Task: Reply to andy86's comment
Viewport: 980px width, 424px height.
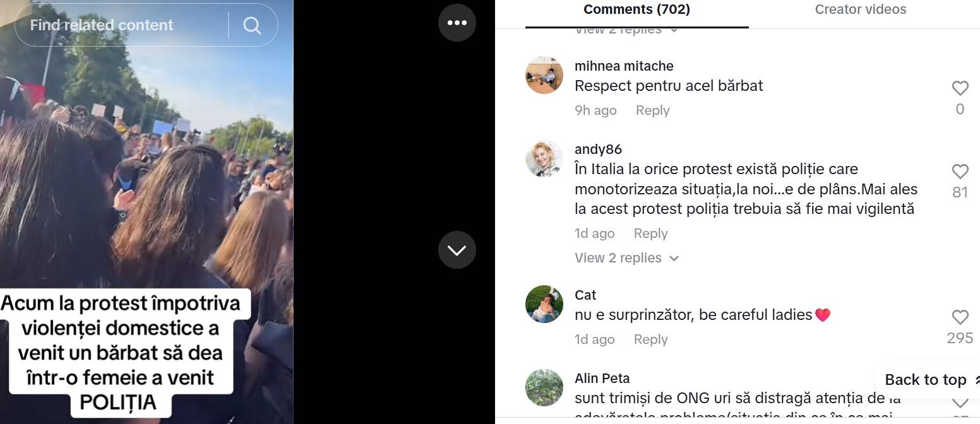Action: 650,233
